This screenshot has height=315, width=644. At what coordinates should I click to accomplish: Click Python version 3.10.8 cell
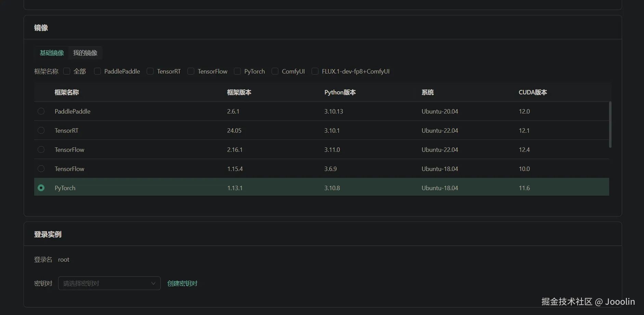pyautogui.click(x=332, y=188)
